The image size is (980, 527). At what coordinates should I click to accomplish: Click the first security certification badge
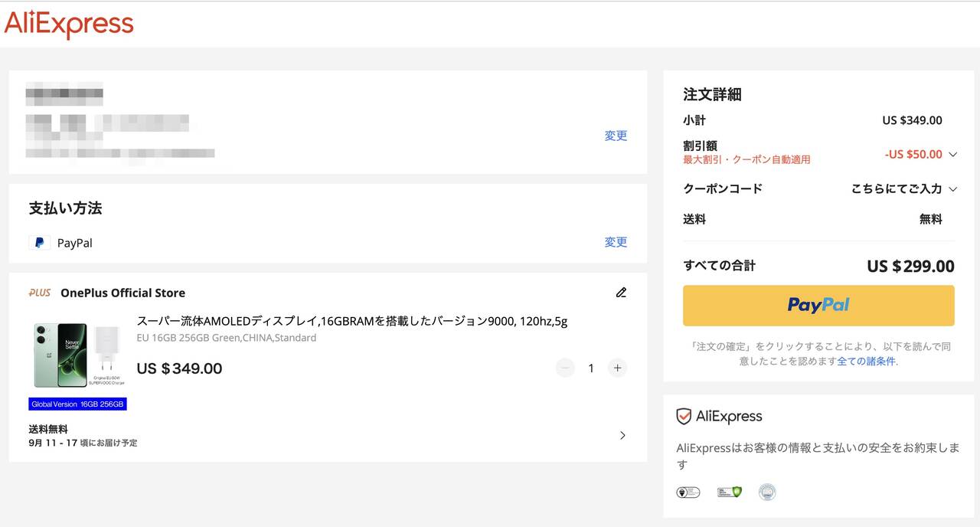(x=688, y=492)
